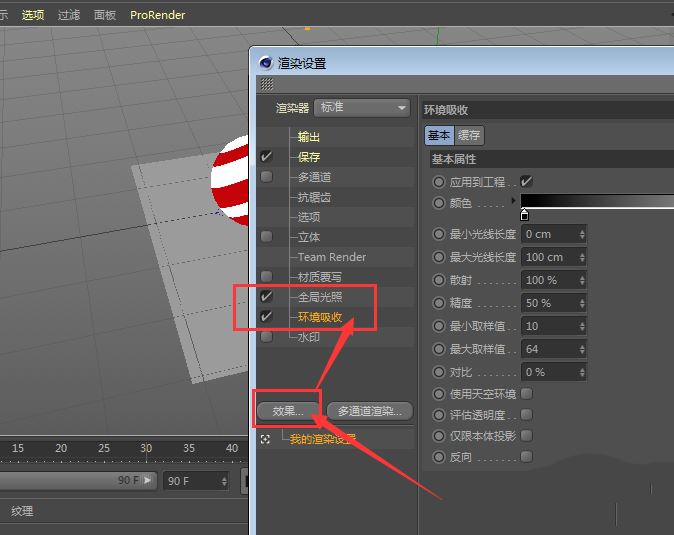Viewport: 674px width, 535px height.
Task: Open the ProRender menu
Action: pyautogui.click(x=157, y=15)
